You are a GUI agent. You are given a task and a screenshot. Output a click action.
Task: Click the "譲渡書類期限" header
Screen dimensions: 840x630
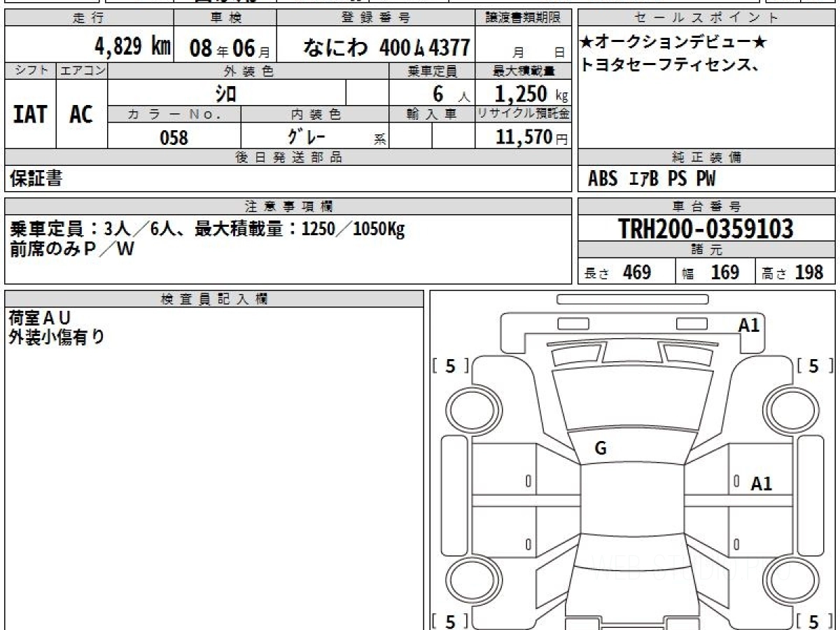(524, 18)
